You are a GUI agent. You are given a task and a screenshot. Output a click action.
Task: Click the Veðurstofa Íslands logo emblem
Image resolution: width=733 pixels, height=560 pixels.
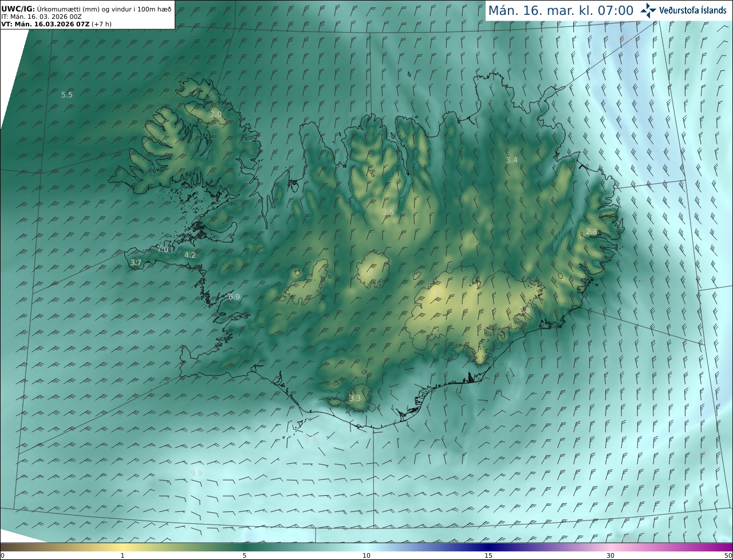pyautogui.click(x=649, y=10)
